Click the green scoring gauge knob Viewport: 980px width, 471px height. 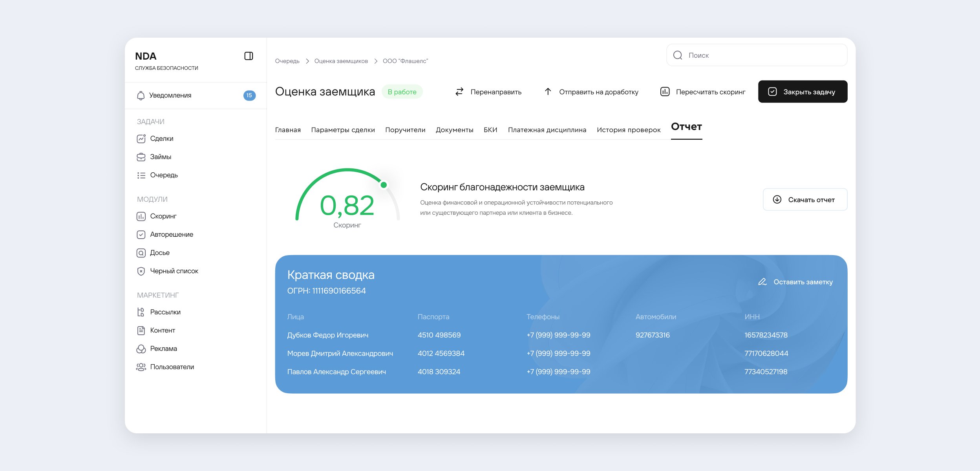click(384, 185)
